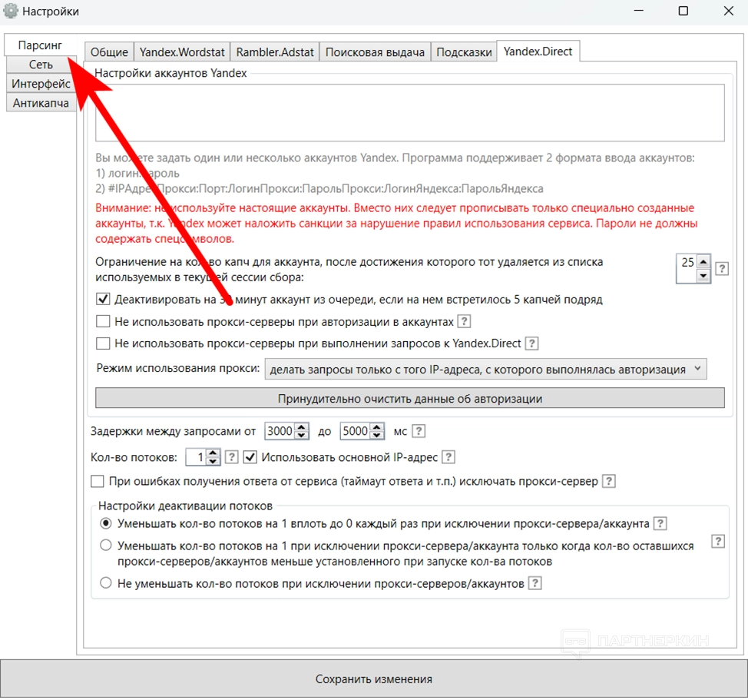This screenshot has width=748, height=700.
Task: Show help for no proxy on Yandex.Direct requests
Action: pyautogui.click(x=531, y=343)
